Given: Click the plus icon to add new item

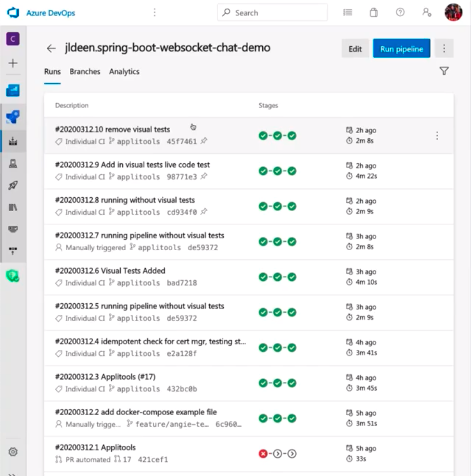Looking at the screenshot, I should pos(13,63).
